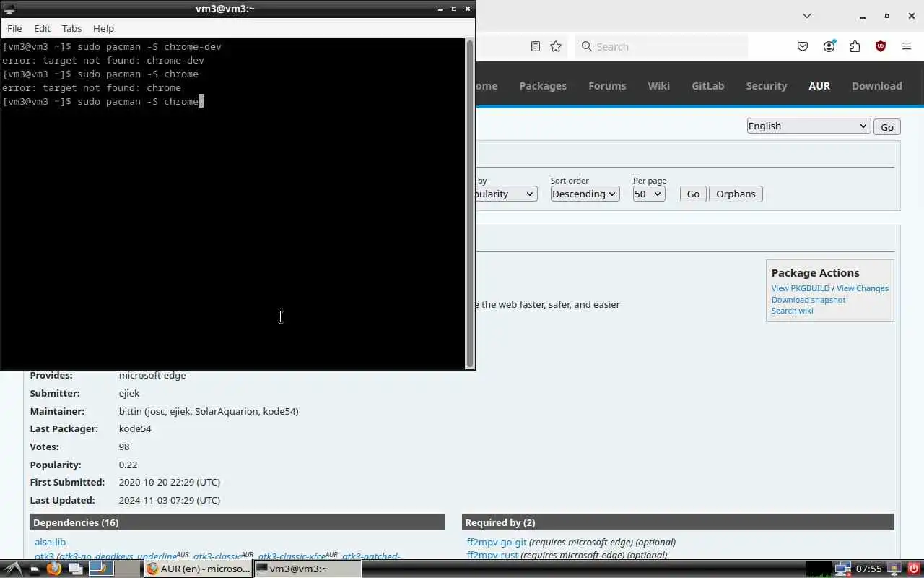
Task: Open the terminal Edit menu
Action: (42, 28)
